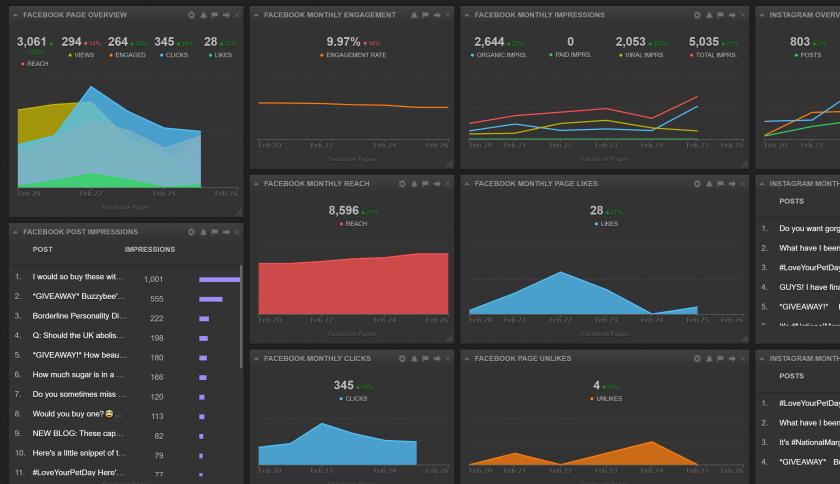840x484 pixels.
Task: Toggle Paid Imprs. legend in Monthly Impressions
Action: 570,55
